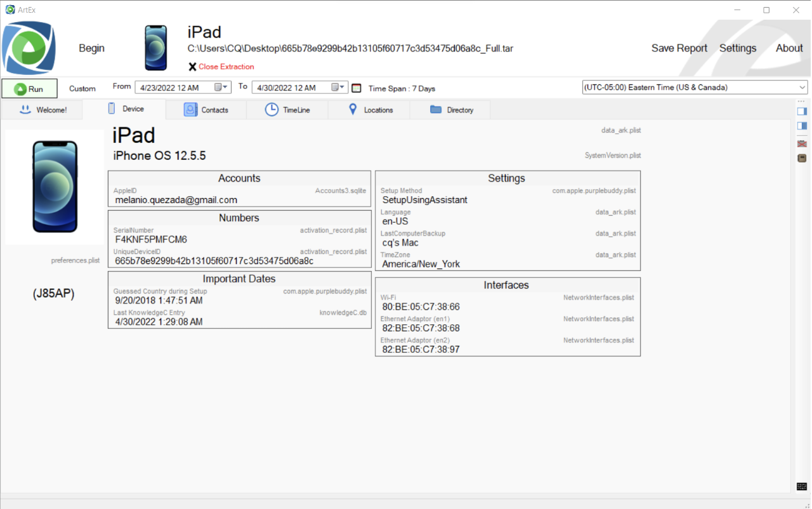Screen dimensions: 812x509
Task: Click the Accounts section header
Action: coord(239,178)
